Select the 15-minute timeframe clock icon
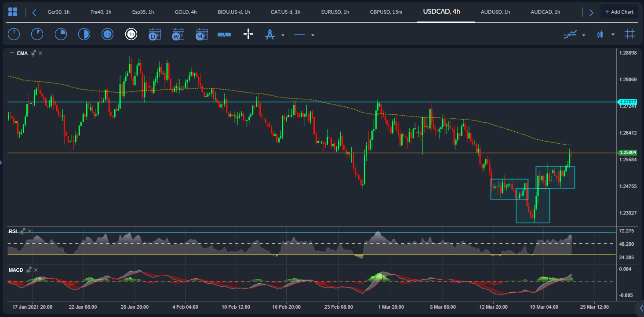 coord(61,34)
